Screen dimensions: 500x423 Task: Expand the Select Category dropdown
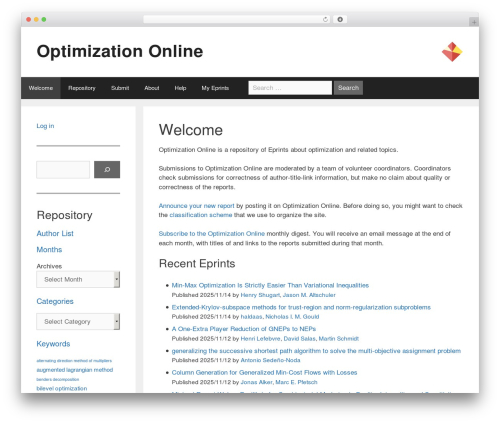click(78, 322)
